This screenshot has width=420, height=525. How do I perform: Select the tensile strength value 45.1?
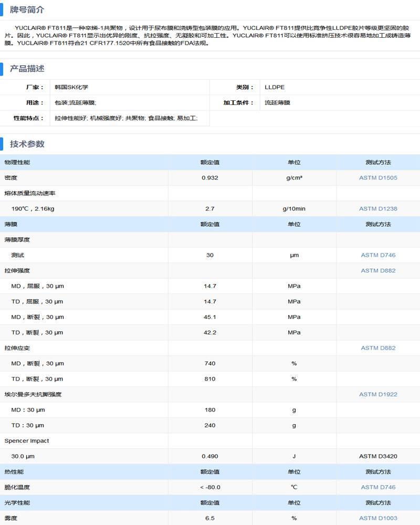point(210,317)
